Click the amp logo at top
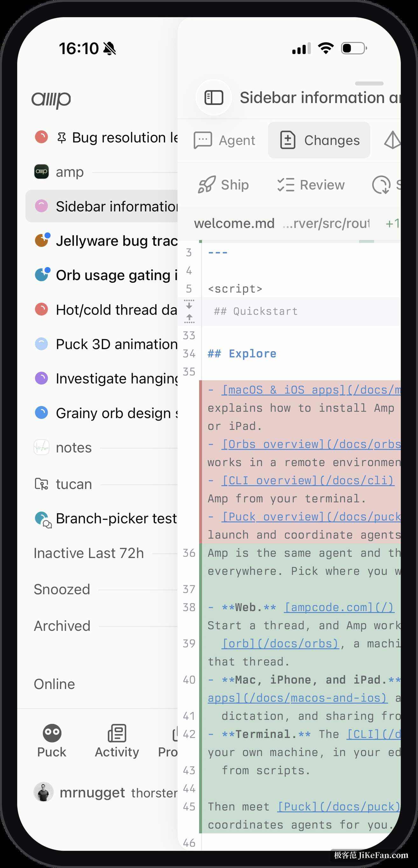The height and width of the screenshot is (868, 418). coord(51,100)
